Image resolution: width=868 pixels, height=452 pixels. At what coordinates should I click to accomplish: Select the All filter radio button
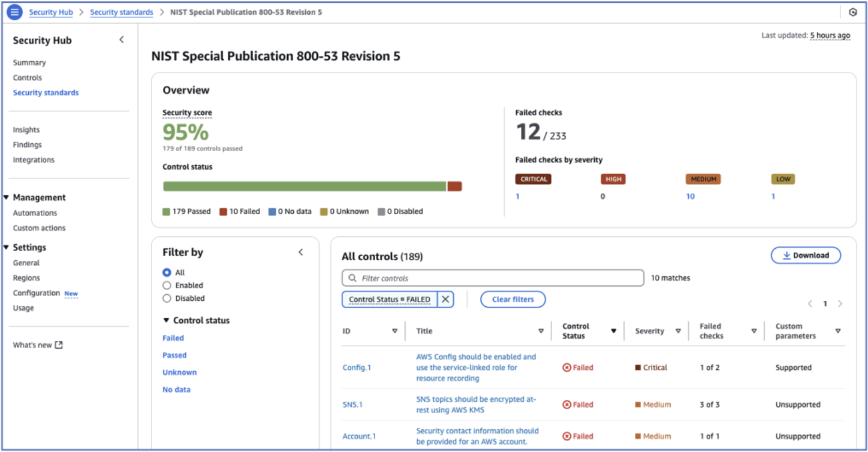[x=168, y=272]
